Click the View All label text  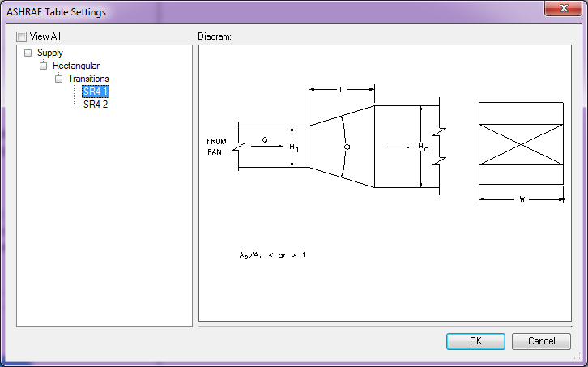(x=45, y=36)
